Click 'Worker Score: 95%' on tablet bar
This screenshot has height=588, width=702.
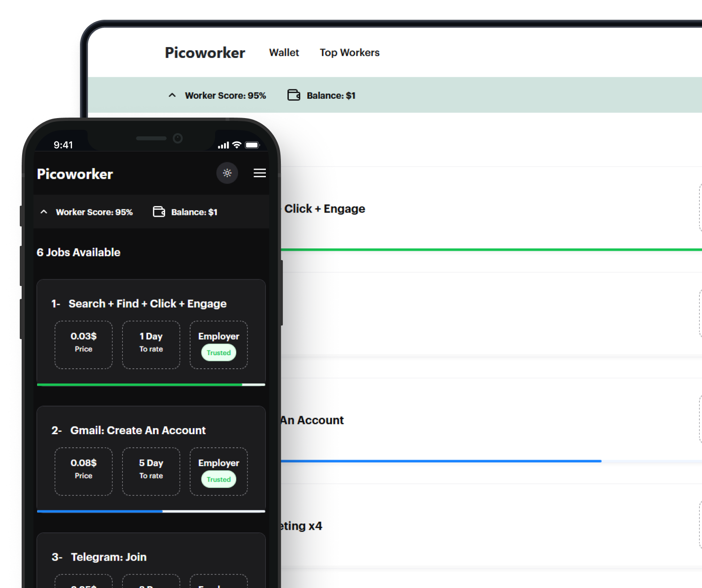point(225,95)
